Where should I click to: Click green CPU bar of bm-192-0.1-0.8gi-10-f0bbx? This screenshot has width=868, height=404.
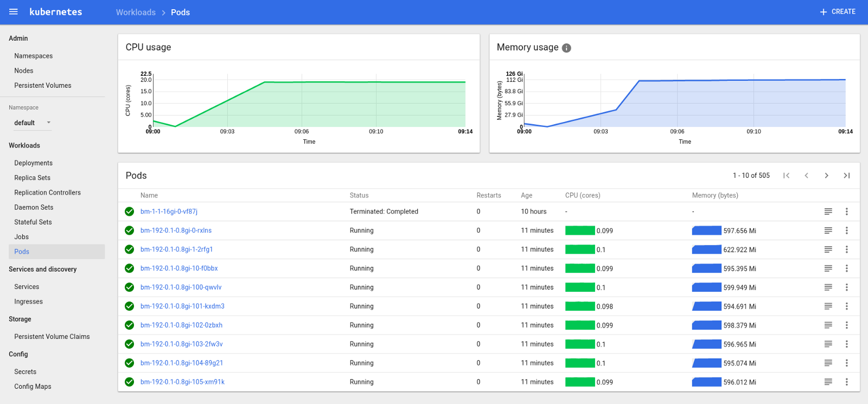pyautogui.click(x=580, y=268)
